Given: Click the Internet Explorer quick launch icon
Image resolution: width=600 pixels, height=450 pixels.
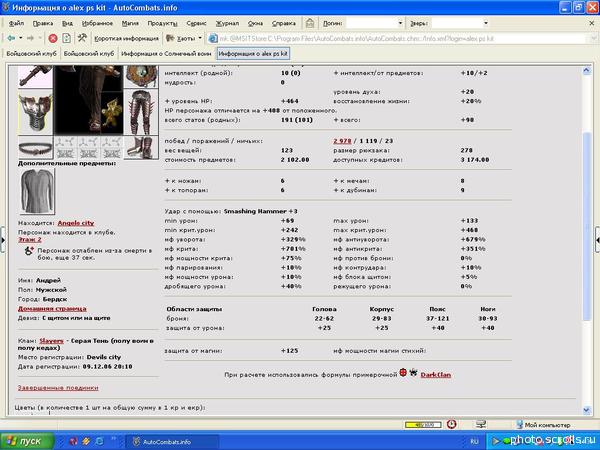Looking at the screenshot, I should pos(99,441).
